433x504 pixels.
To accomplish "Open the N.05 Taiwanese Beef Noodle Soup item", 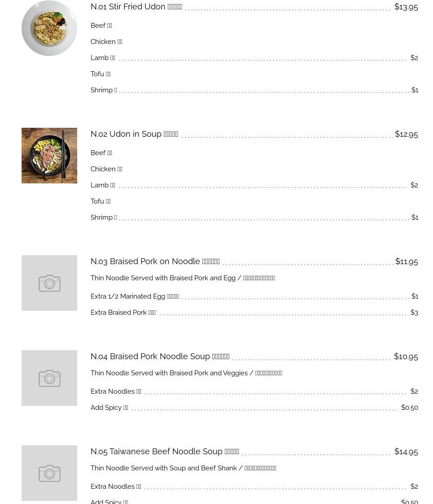I will 165,452.
